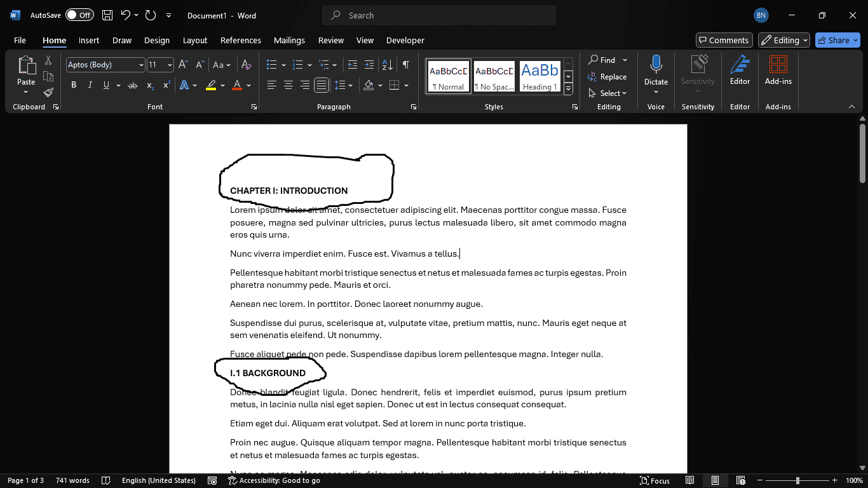The width and height of the screenshot is (868, 488).
Task: Click the Replace button
Action: pyautogui.click(x=608, y=76)
